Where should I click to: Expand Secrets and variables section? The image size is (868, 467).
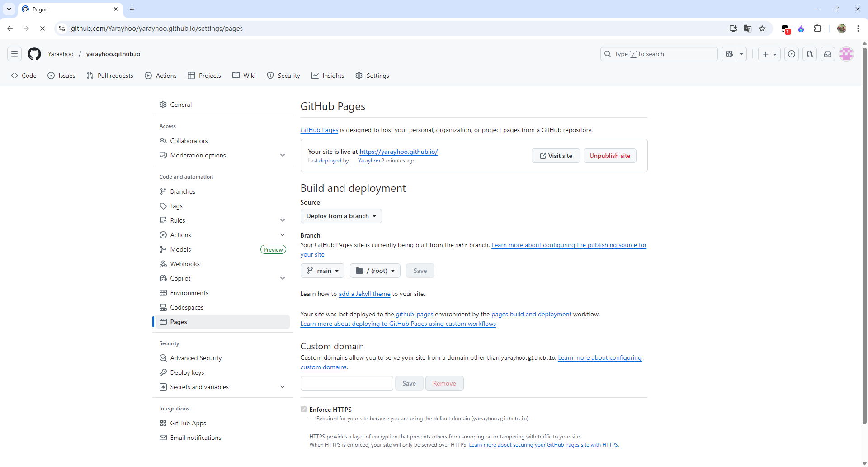tap(222, 387)
